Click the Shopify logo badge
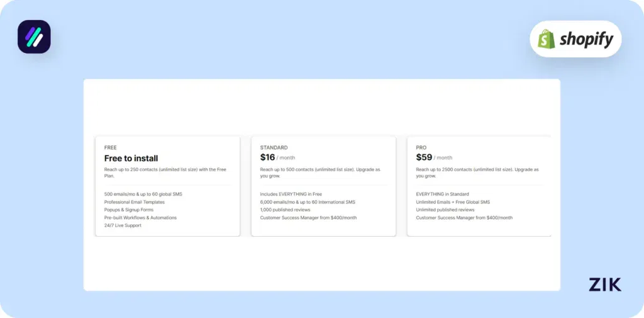Screen dimensions: 644x318 point(575,39)
